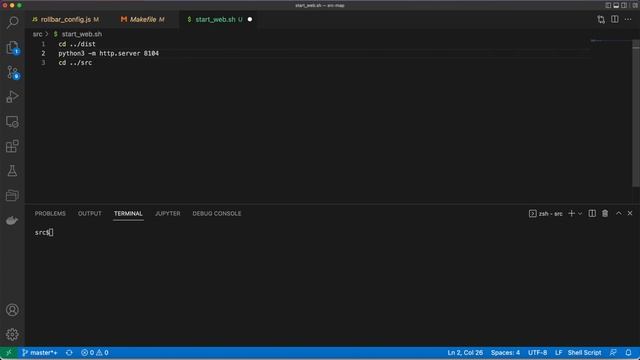Toggle bottom panel layout icon

[x=616, y=5]
